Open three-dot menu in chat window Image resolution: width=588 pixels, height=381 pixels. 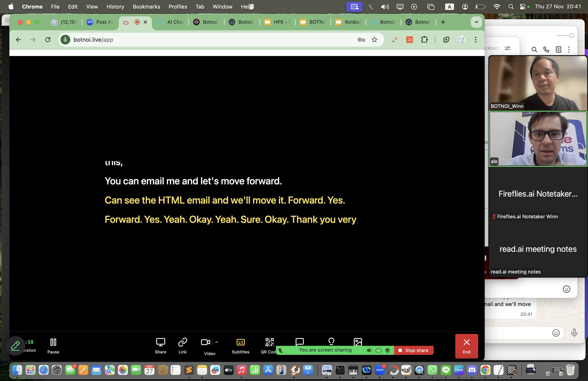569,49
